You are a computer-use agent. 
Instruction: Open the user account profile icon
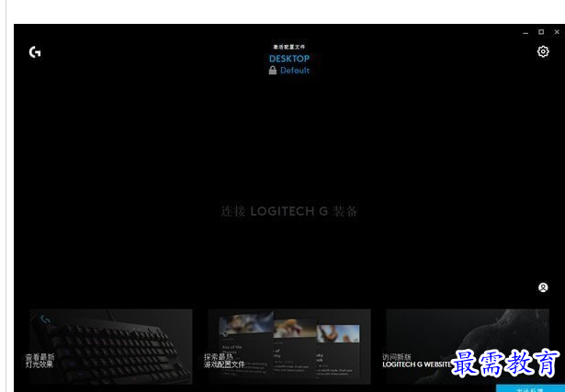click(x=543, y=287)
